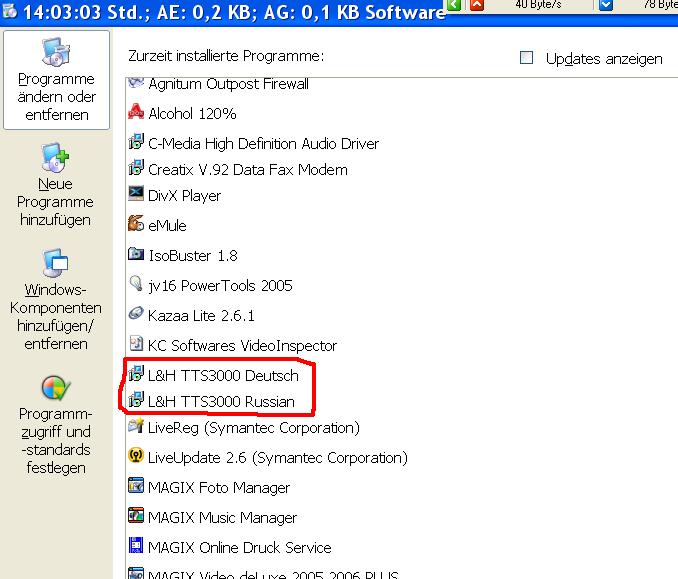This screenshot has width=678, height=579.
Task: Click the red up-arrow icon at top
Action: pyautogui.click(x=477, y=5)
